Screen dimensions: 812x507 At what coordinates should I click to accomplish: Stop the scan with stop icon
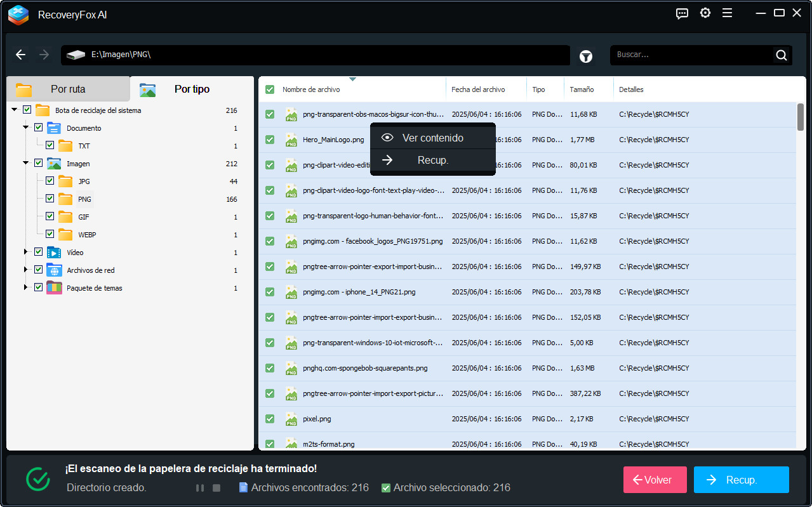(216, 488)
